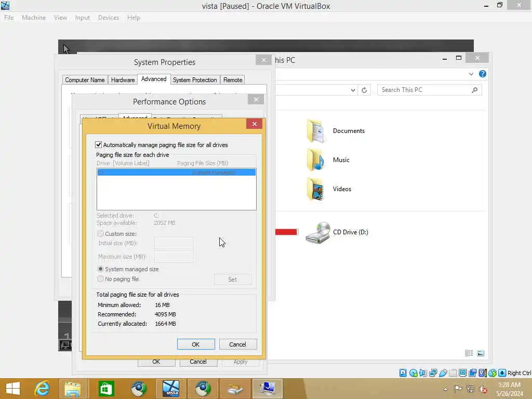
Task: Open the Machine menu
Action: (x=34, y=18)
